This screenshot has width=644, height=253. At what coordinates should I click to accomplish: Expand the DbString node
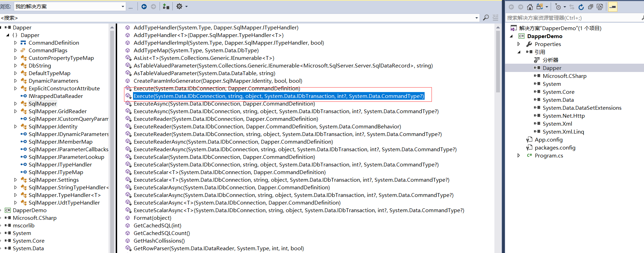pyautogui.click(x=16, y=65)
